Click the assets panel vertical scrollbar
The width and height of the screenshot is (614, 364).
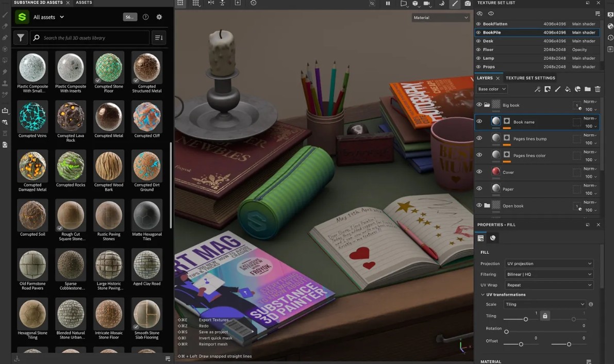click(x=171, y=185)
